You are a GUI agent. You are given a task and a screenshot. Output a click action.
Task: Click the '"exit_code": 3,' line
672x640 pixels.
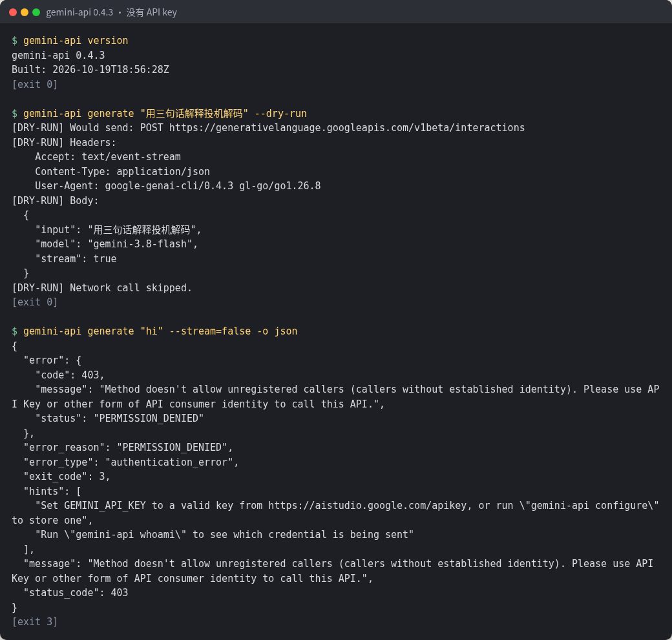pos(67,477)
